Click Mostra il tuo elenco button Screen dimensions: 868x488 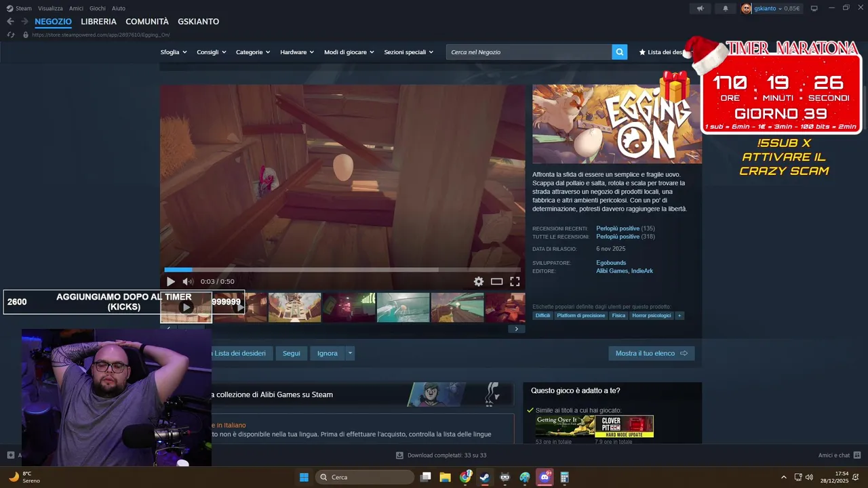pyautogui.click(x=652, y=353)
